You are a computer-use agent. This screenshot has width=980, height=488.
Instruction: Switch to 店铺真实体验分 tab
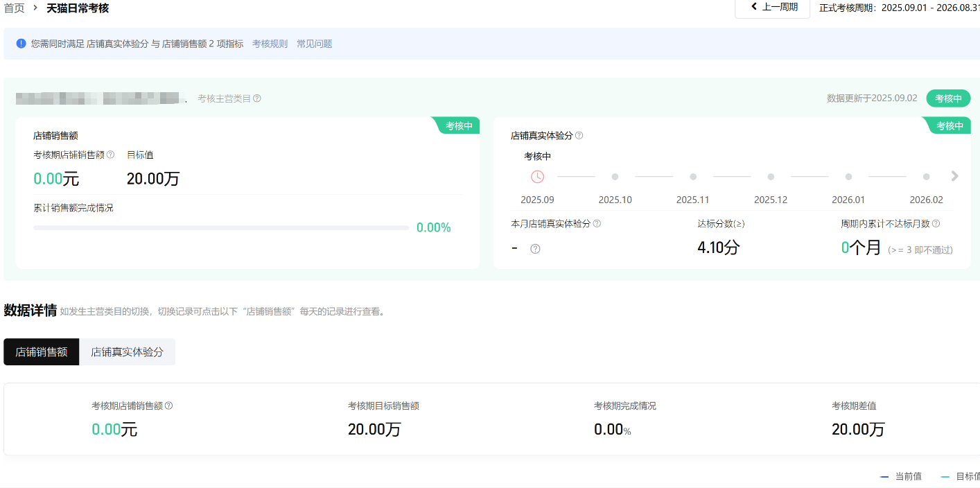(127, 351)
